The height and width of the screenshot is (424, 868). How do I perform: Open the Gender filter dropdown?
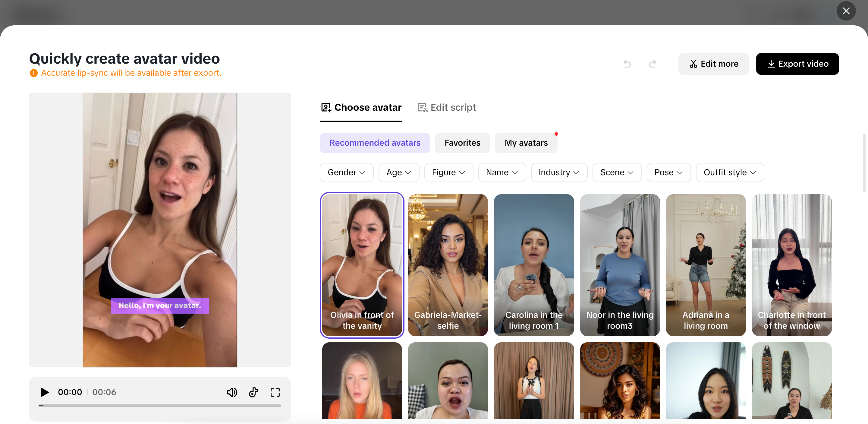tap(346, 172)
